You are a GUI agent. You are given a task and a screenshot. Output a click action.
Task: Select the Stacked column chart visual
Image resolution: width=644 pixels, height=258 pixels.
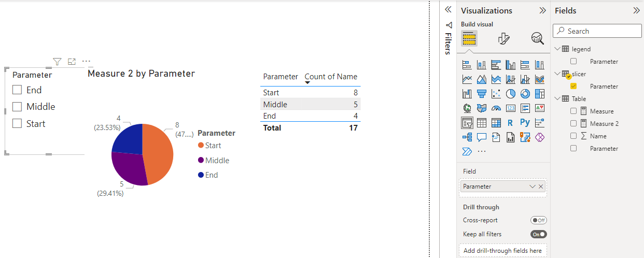pyautogui.click(x=481, y=65)
